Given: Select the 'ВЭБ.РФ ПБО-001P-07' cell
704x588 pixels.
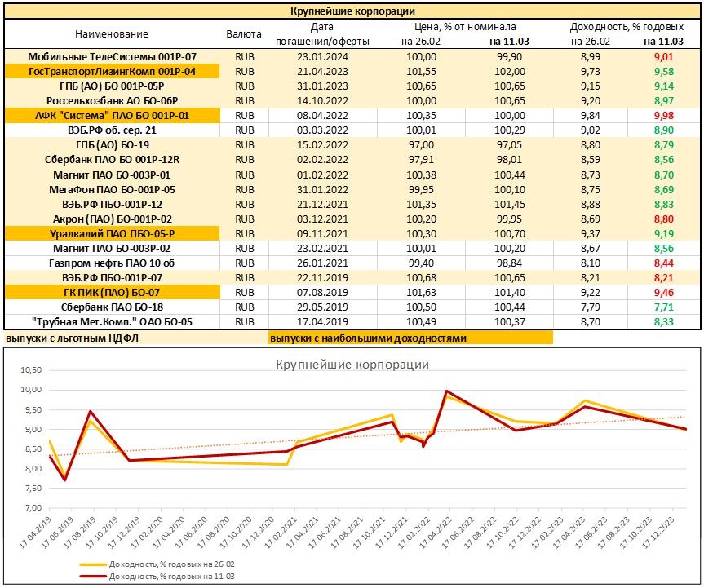Looking at the screenshot, I should click(112, 278).
